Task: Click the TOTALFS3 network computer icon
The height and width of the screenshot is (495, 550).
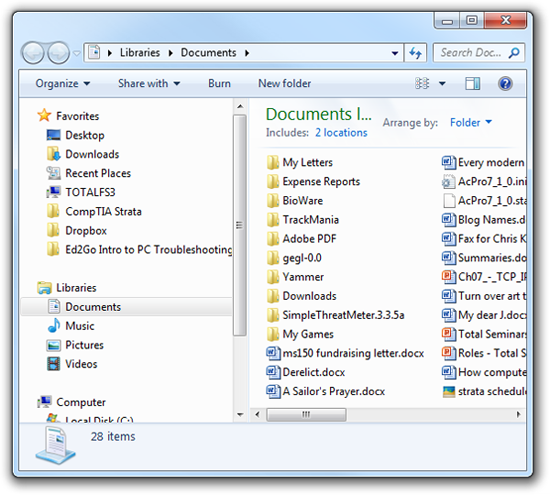Action: point(53,192)
